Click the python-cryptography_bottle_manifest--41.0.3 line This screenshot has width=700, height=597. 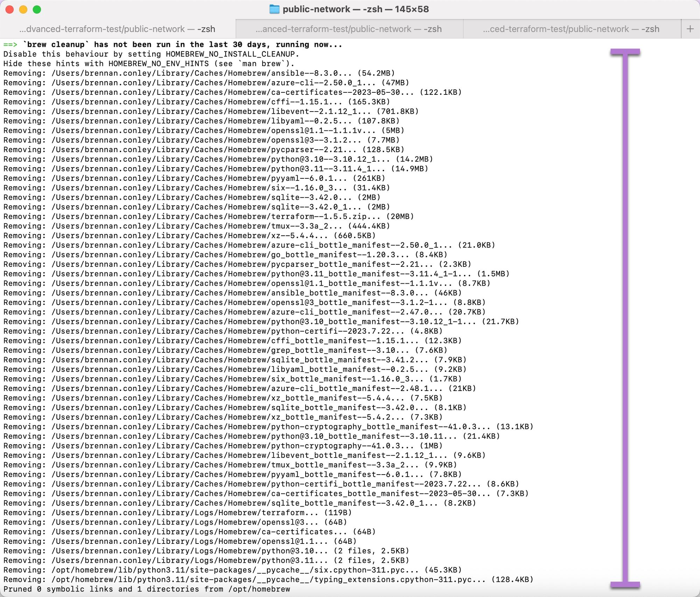coord(268,427)
